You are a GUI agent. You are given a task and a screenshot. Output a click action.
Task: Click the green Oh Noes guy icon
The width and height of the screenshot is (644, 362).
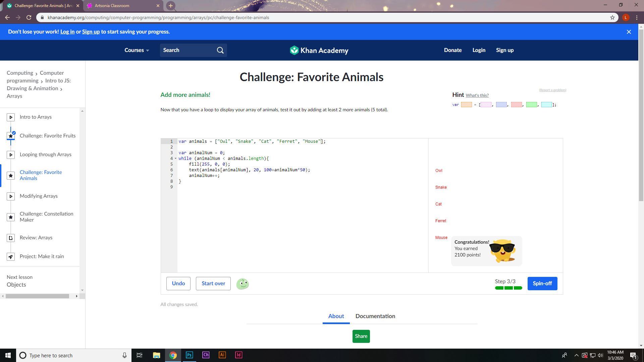(x=243, y=284)
